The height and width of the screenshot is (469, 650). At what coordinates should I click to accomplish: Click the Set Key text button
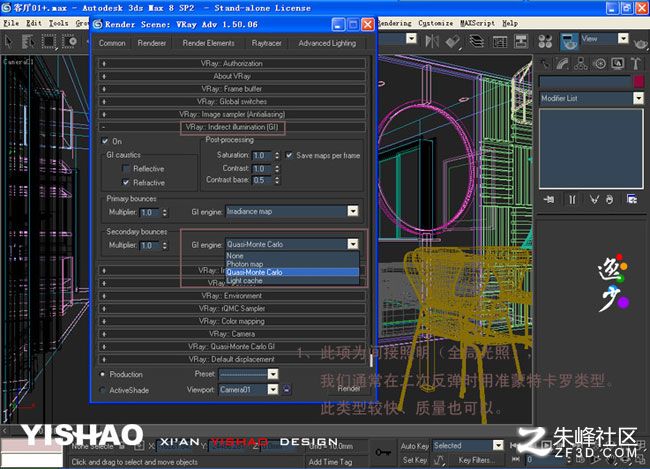point(415,460)
